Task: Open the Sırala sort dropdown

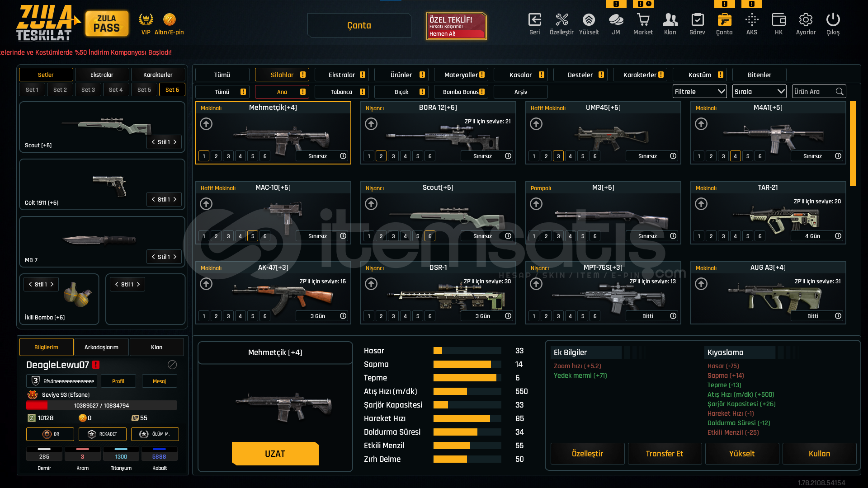Action: pos(759,92)
